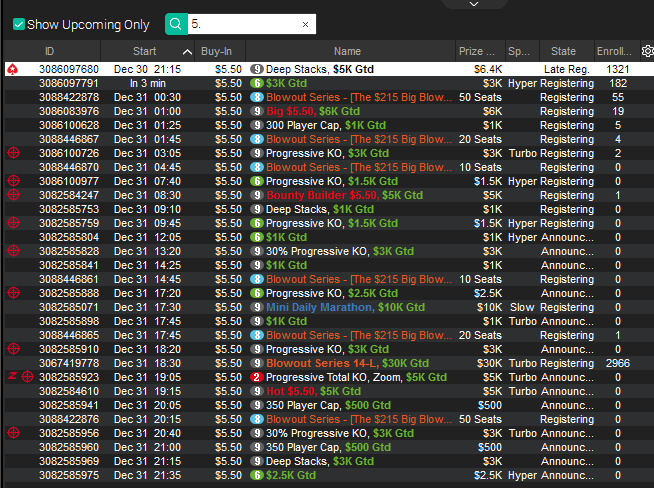Select the Deep Stacks, $3K Gtd tournament

pos(320,461)
